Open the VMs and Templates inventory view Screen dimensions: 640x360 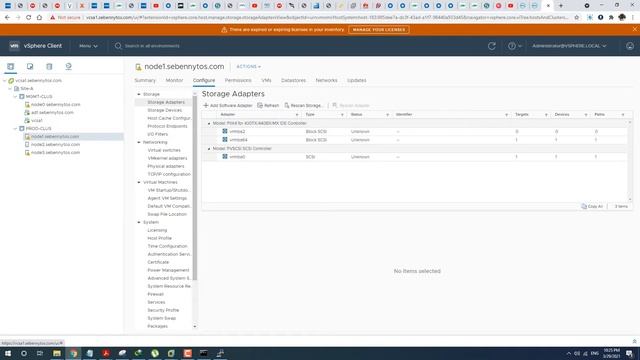click(x=30, y=67)
